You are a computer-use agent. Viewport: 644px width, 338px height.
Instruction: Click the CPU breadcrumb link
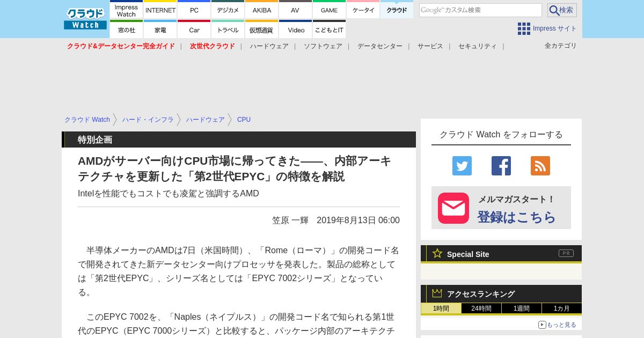[x=244, y=120]
